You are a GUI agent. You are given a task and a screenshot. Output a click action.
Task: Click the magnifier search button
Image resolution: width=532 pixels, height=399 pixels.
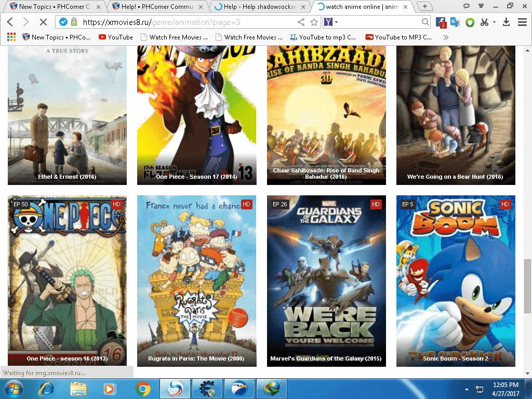tap(425, 22)
